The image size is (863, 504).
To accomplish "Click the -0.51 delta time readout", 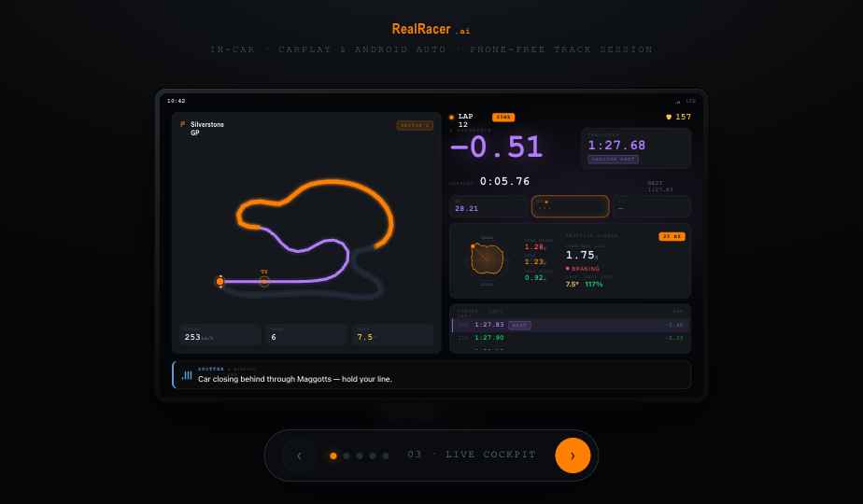I will point(497,147).
